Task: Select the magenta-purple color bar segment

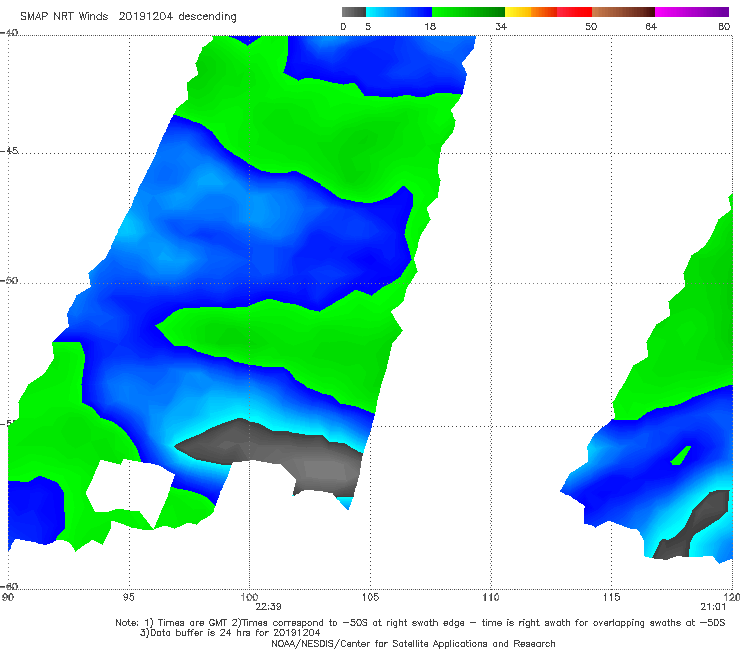Action: [x=692, y=12]
